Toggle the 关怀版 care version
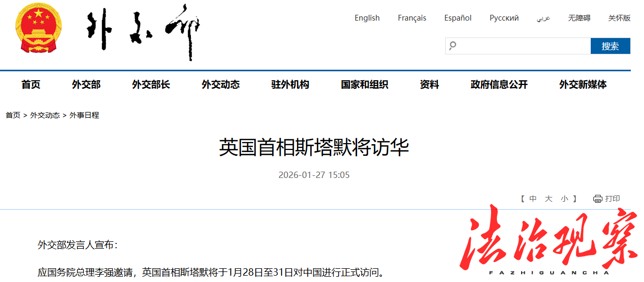The image size is (644, 282). tap(619, 18)
